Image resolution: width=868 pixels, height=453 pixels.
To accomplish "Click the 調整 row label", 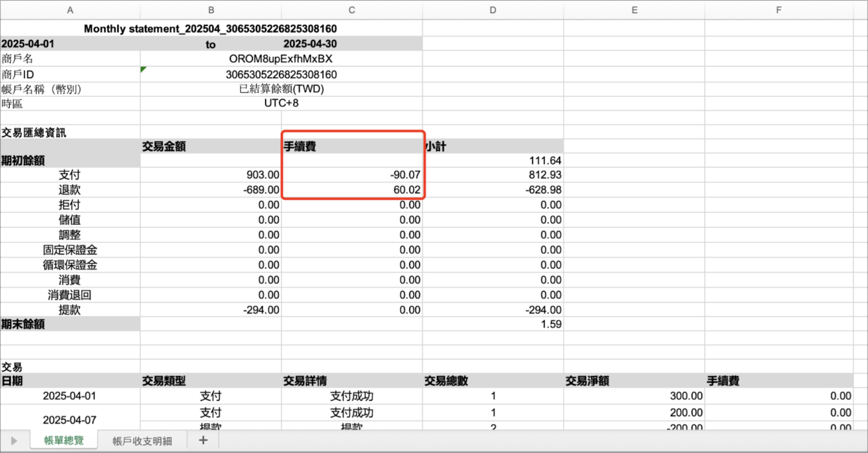I will pyautogui.click(x=70, y=235).
